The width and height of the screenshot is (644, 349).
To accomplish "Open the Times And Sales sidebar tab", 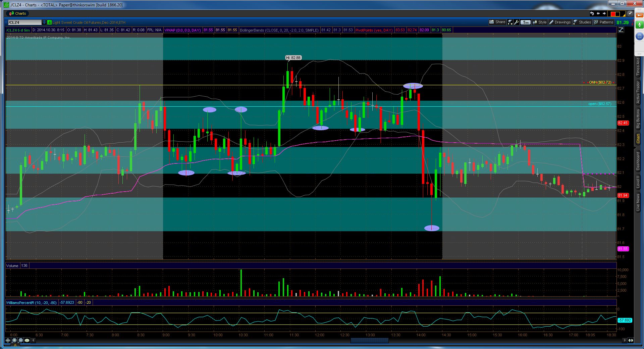I will click(638, 66).
